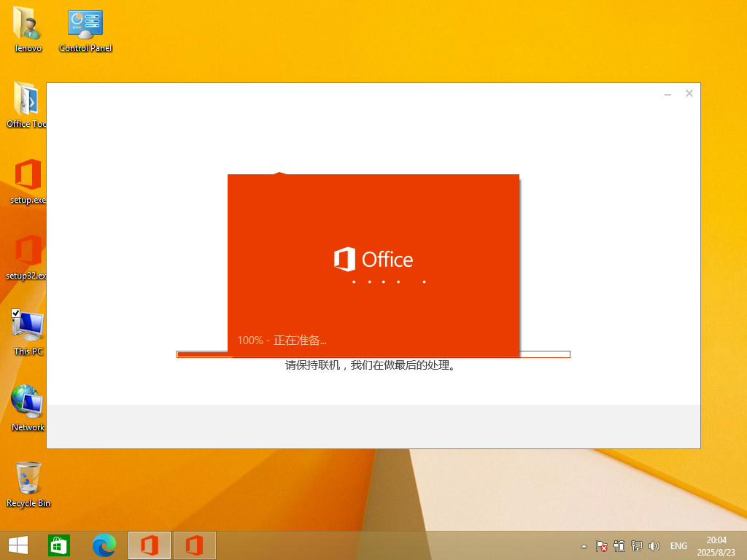Image resolution: width=747 pixels, height=560 pixels.
Task: Expand the hidden tray icons arrow
Action: click(584, 546)
